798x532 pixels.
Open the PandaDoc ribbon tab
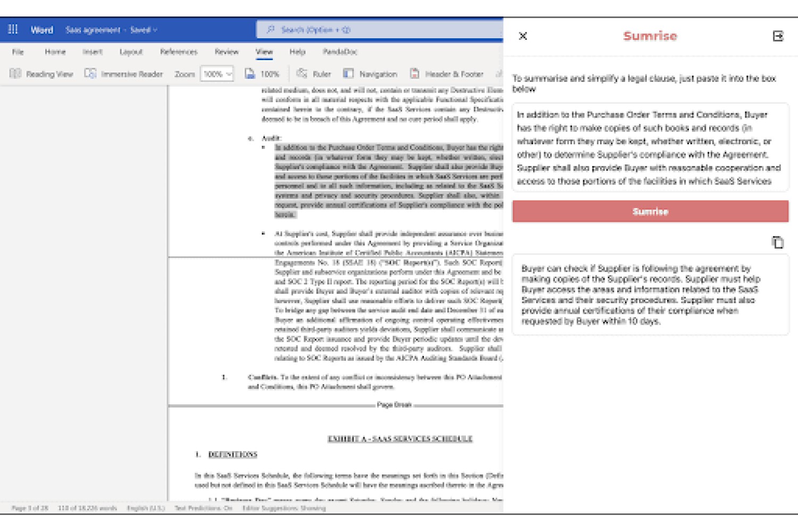[339, 52]
